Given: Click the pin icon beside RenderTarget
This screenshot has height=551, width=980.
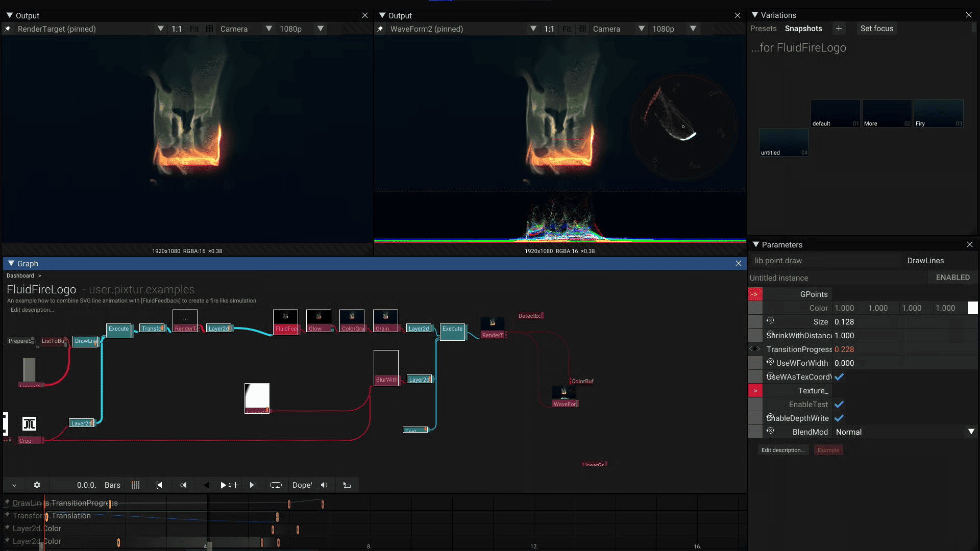Looking at the screenshot, I should [8, 29].
